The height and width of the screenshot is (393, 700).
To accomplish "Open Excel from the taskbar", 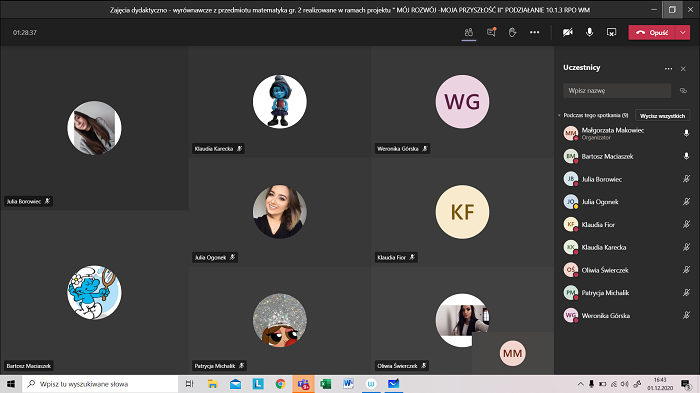I will coord(325,384).
